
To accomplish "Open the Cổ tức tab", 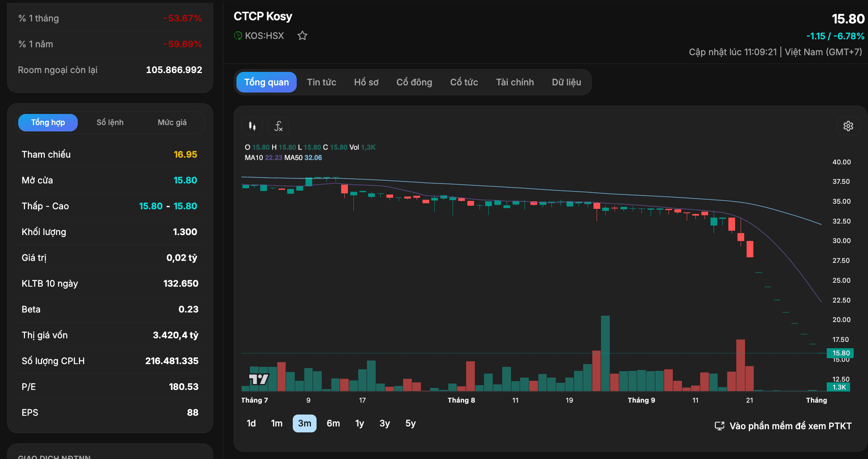I will coord(464,82).
